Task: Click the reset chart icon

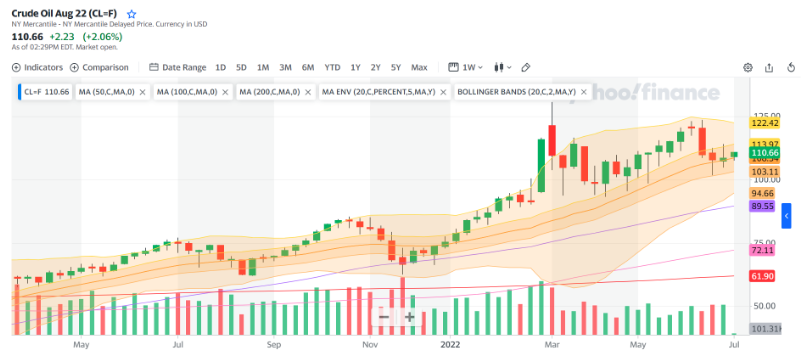Action: click(791, 67)
